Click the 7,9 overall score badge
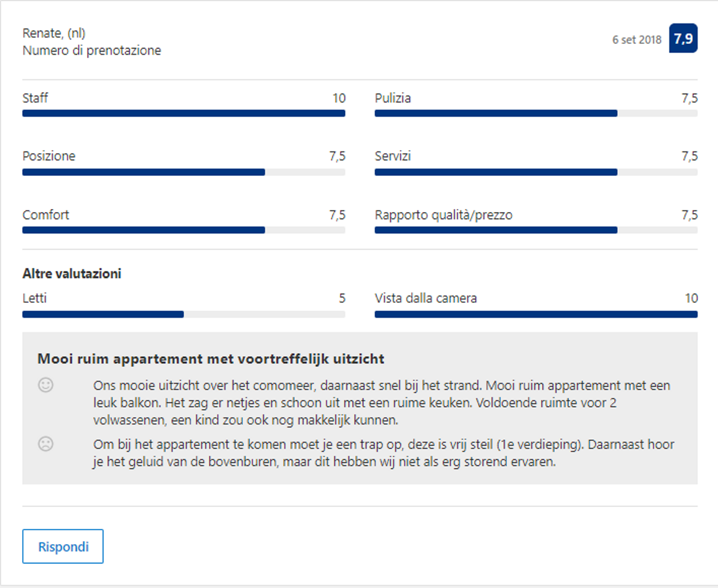718x588 pixels. point(683,39)
